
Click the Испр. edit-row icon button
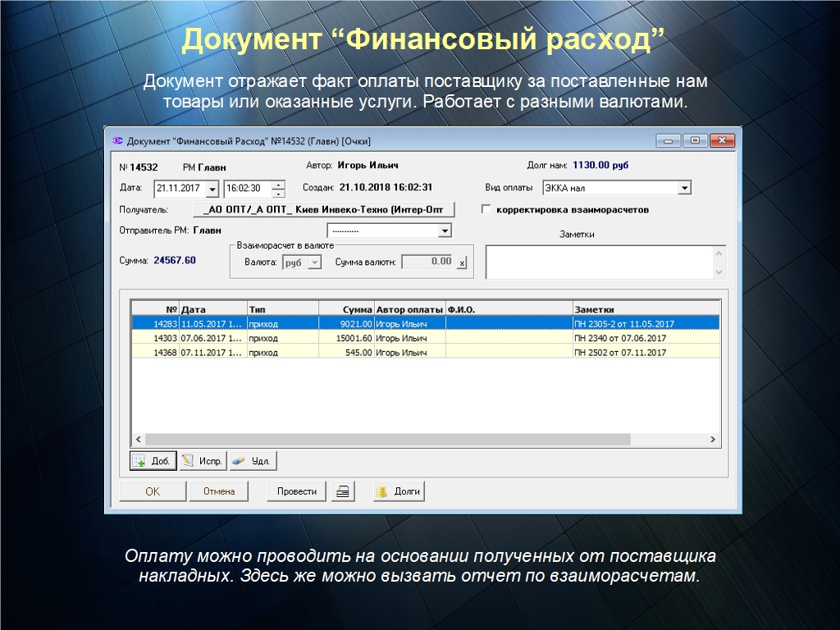(202, 461)
